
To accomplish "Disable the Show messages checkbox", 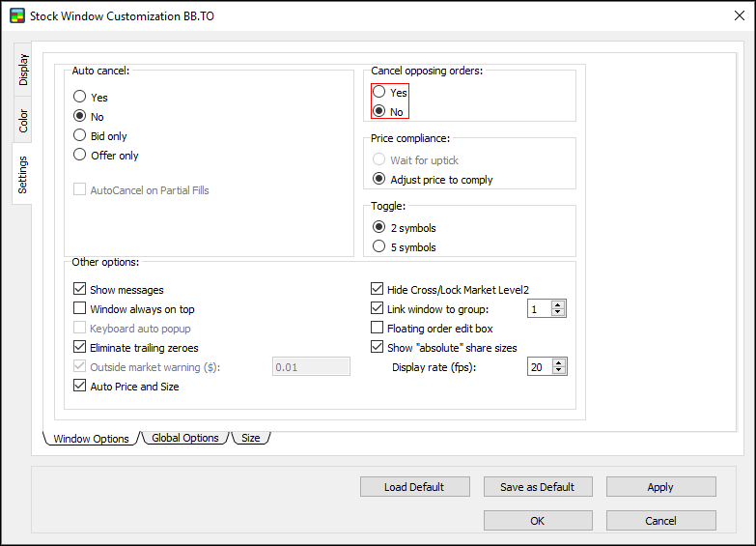I will (x=80, y=290).
